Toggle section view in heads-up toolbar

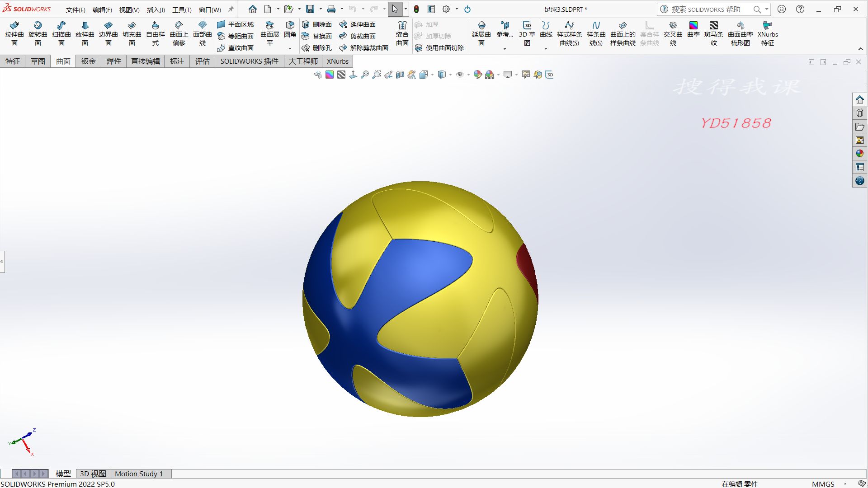coord(401,75)
